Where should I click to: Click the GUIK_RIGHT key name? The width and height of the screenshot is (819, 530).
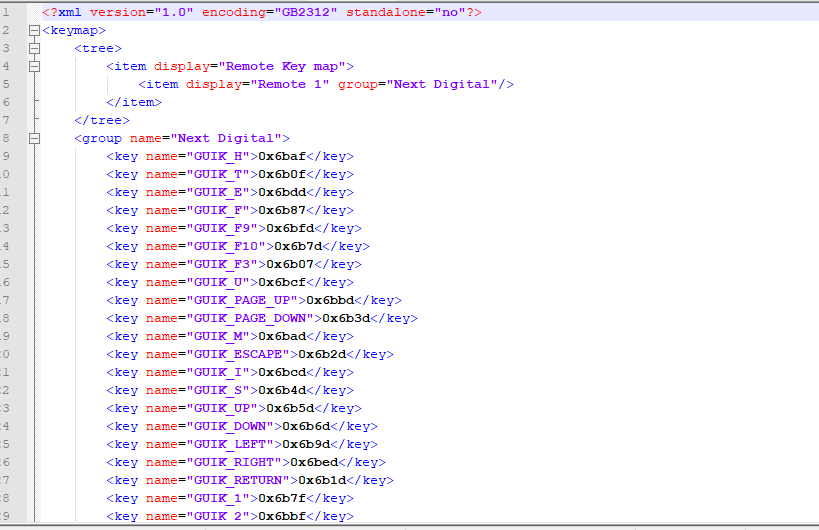[x=234, y=463]
